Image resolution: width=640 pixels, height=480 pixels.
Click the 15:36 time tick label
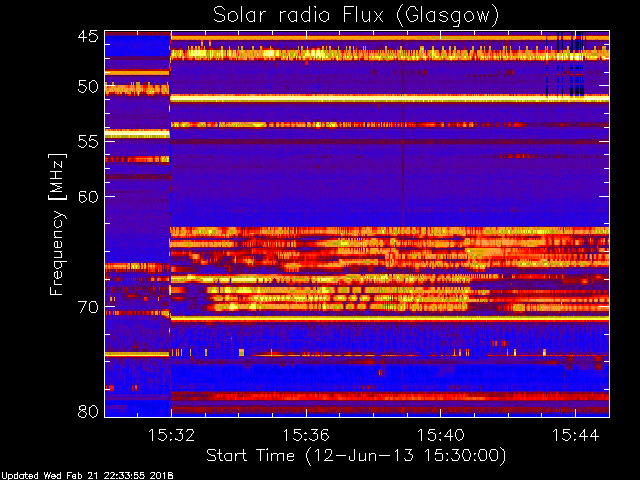(x=306, y=435)
